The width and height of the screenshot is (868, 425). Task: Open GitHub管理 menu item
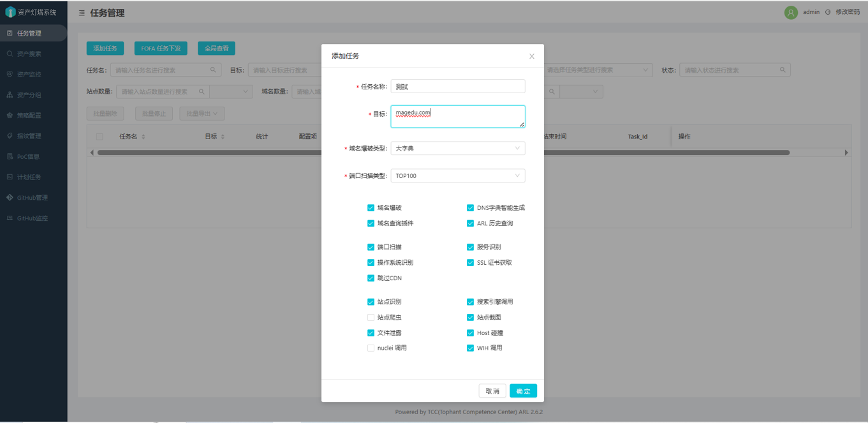pyautogui.click(x=33, y=197)
